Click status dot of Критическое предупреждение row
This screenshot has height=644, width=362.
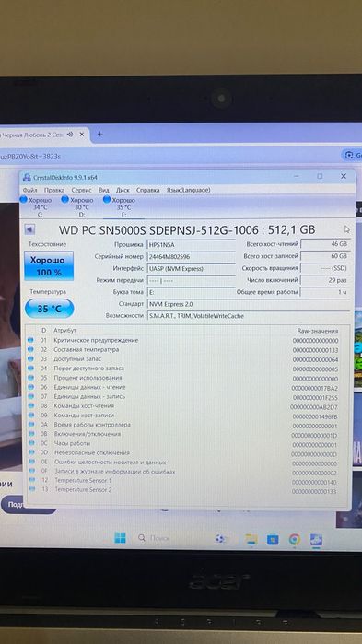(x=30, y=340)
